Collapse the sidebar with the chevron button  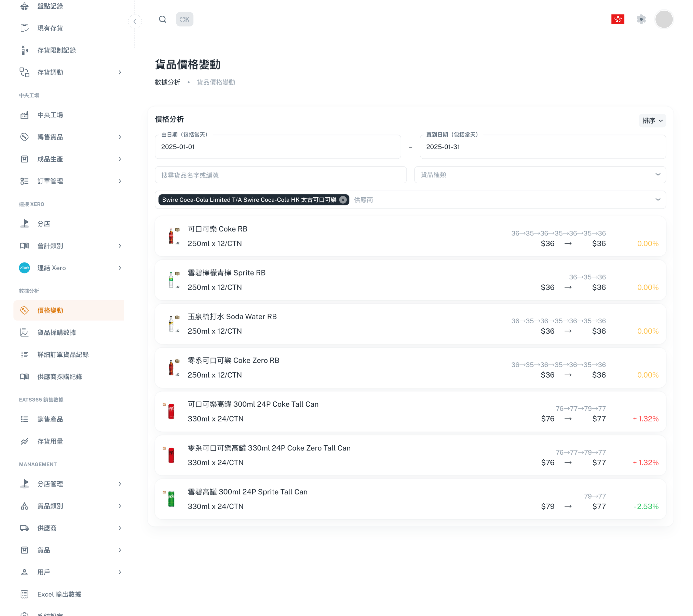(x=135, y=21)
